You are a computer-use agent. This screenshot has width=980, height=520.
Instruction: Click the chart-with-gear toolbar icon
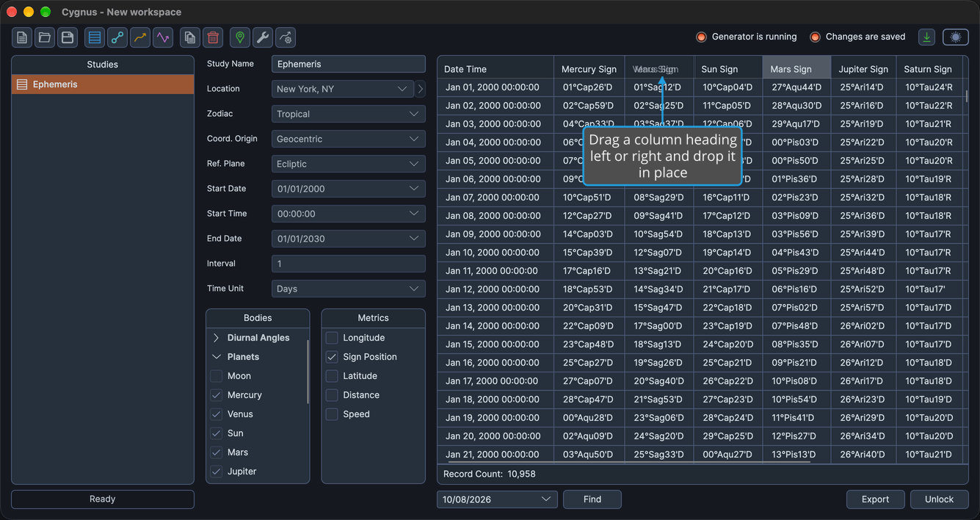click(286, 37)
